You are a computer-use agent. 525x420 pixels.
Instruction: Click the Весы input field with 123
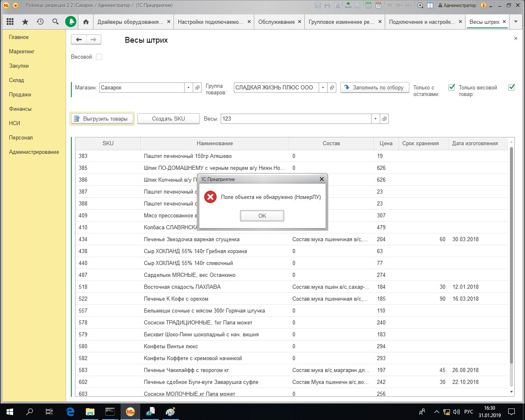296,119
